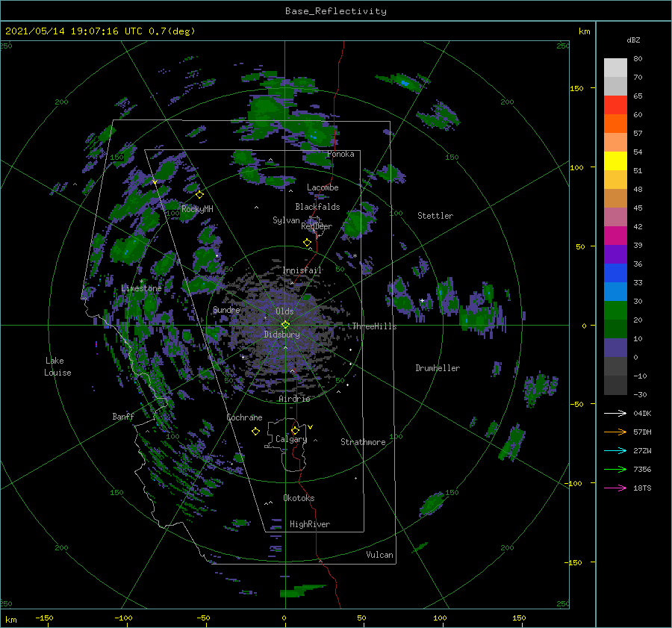Click the Strathmore label

tap(363, 442)
